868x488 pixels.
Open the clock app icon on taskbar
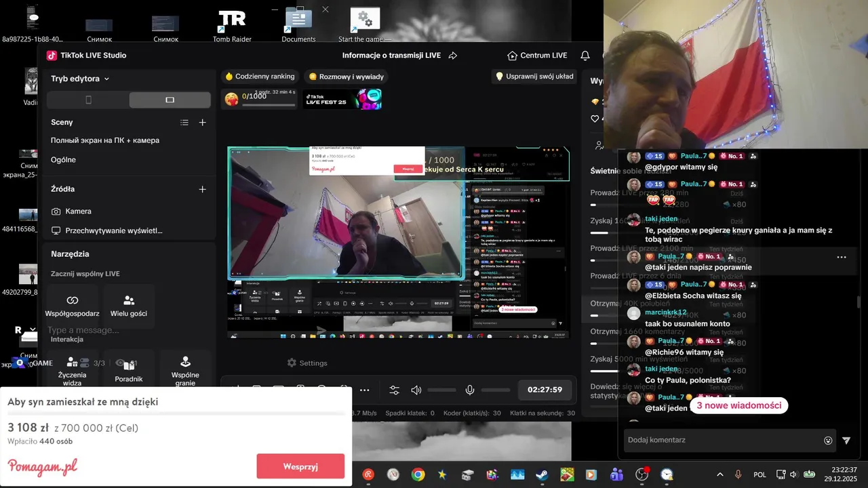point(667,474)
